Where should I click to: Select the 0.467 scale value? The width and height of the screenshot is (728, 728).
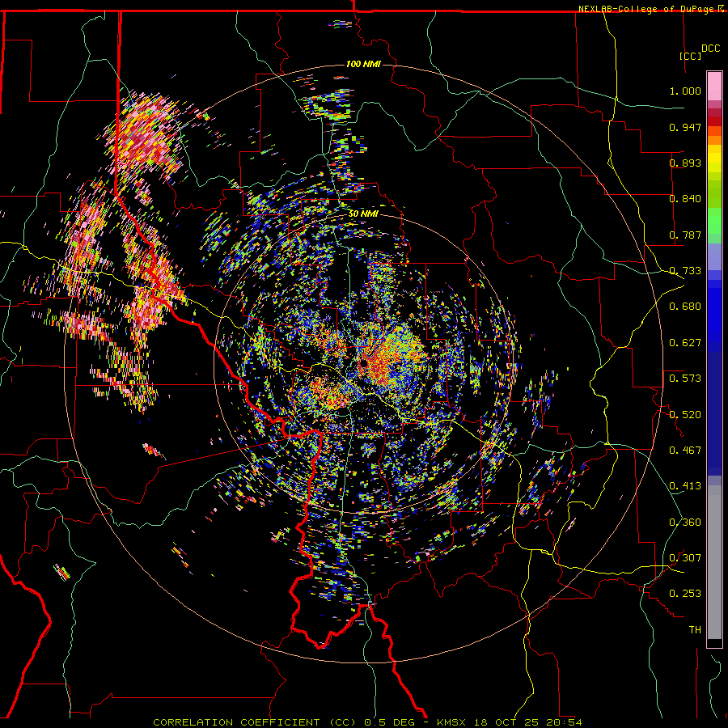[x=685, y=451]
